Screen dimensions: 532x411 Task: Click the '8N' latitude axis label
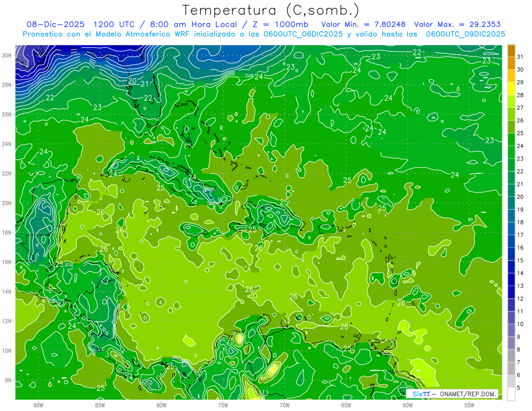(x=8, y=380)
